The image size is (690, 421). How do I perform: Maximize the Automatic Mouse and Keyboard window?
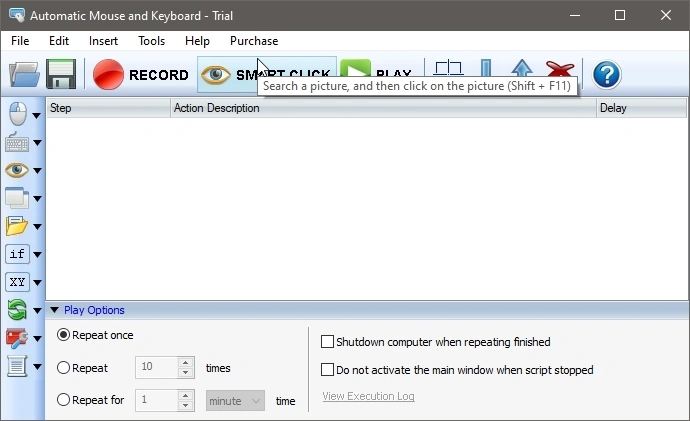[x=620, y=15]
